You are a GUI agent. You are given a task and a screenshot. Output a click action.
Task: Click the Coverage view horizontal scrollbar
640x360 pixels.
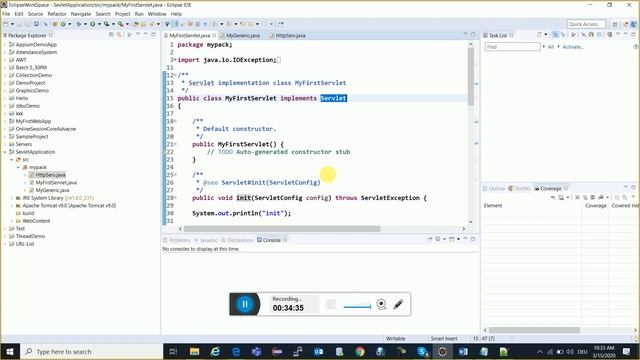tap(534, 330)
